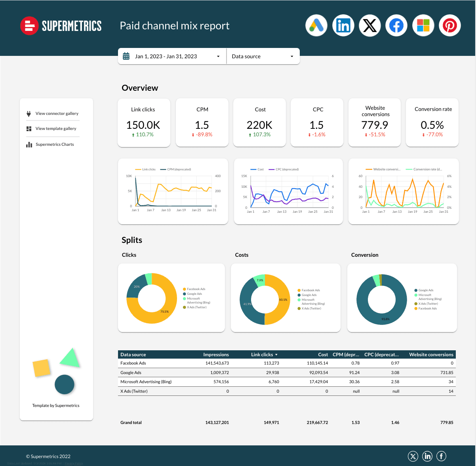Click the Supermetrics logo
The height and width of the screenshot is (466, 476).
coord(61,26)
